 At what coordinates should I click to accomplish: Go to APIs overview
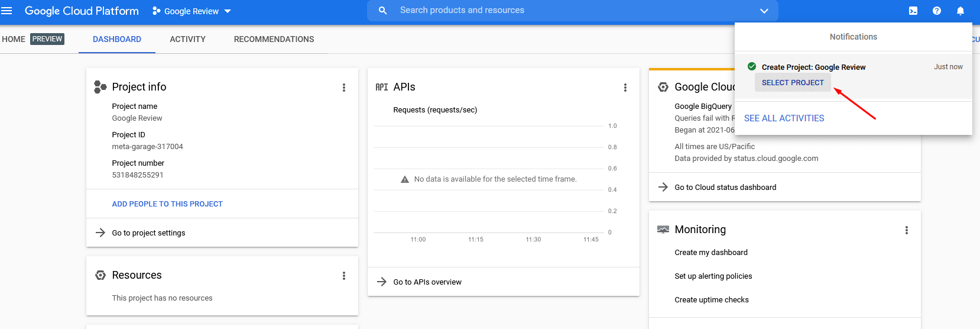428,282
